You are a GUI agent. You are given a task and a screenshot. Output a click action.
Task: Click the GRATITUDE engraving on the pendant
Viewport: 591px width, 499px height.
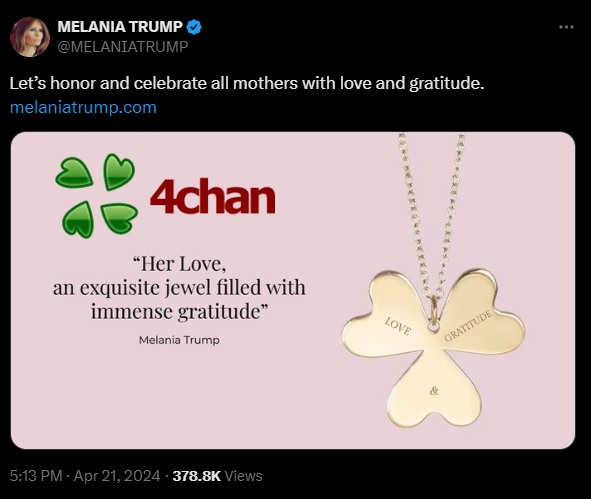click(468, 326)
